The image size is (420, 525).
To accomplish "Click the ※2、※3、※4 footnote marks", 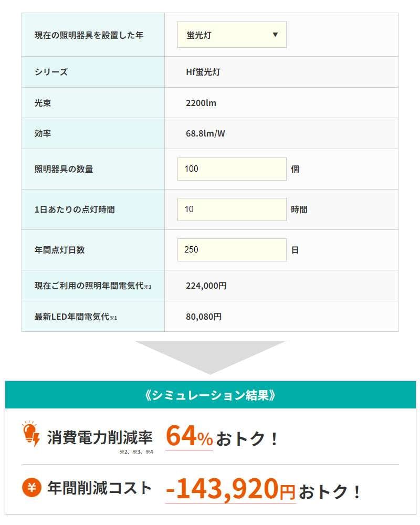I will (136, 451).
